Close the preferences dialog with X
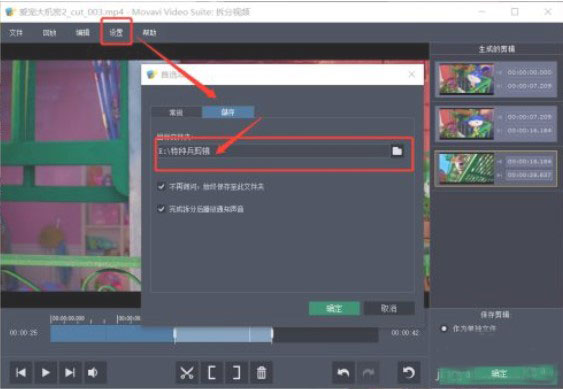The width and height of the screenshot is (563, 389). coord(412,74)
